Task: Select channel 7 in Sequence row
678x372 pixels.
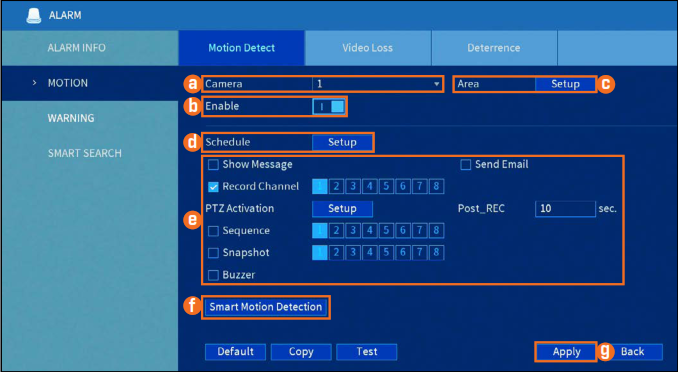Action: point(419,231)
